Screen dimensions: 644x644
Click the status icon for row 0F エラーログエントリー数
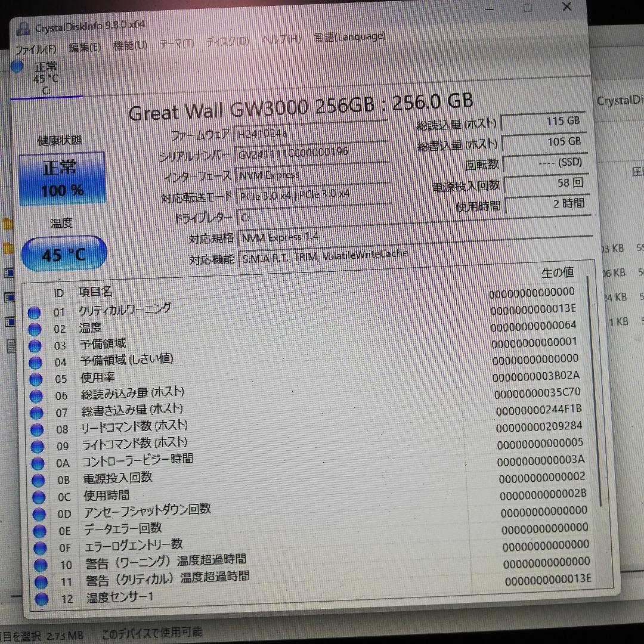[40, 548]
